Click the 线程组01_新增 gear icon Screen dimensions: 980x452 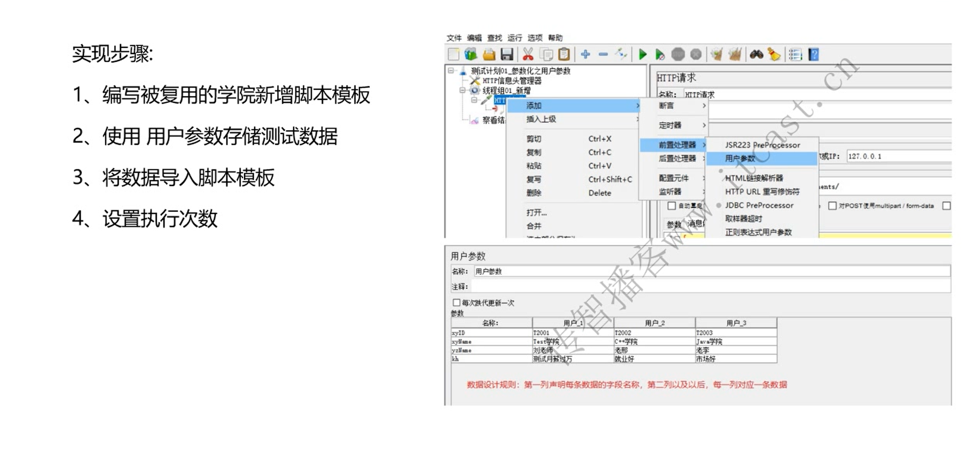(x=475, y=91)
